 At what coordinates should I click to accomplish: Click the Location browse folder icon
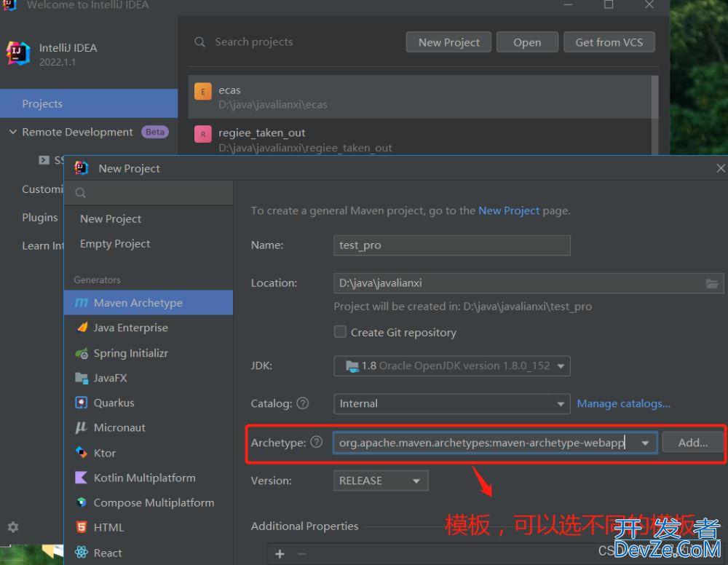click(x=712, y=283)
